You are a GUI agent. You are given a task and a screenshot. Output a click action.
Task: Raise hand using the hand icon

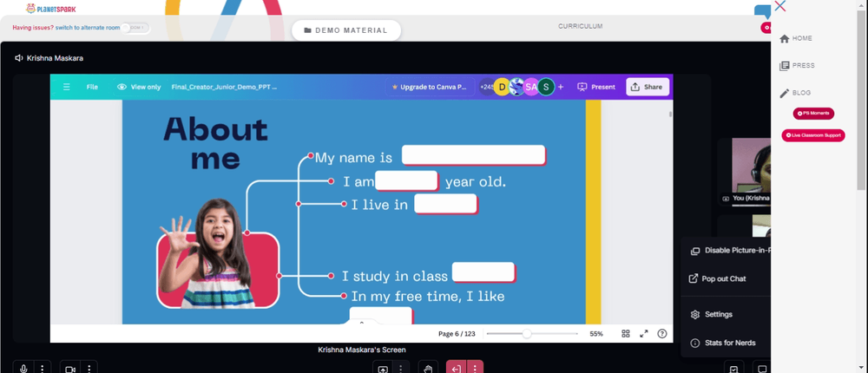click(x=428, y=368)
